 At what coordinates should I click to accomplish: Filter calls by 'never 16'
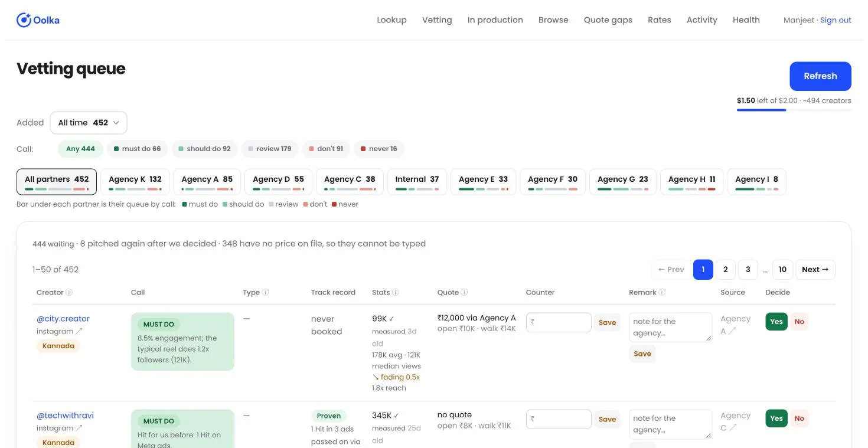(x=378, y=149)
